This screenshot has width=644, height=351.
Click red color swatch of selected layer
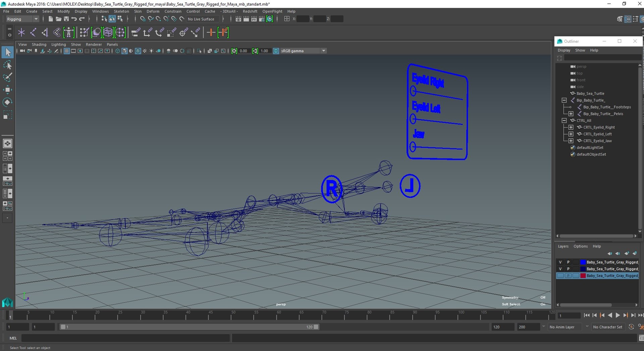[x=583, y=276]
